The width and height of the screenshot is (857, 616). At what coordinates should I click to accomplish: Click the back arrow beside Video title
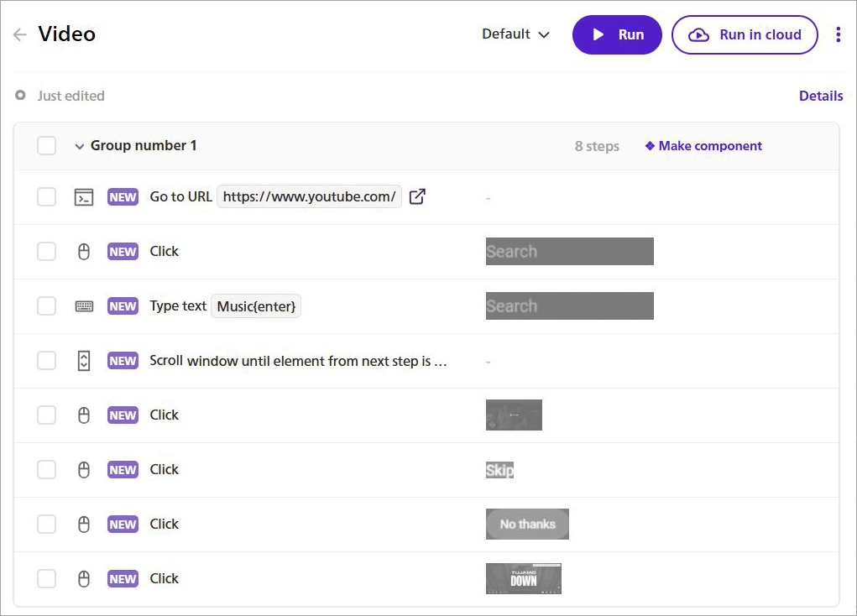(18, 34)
